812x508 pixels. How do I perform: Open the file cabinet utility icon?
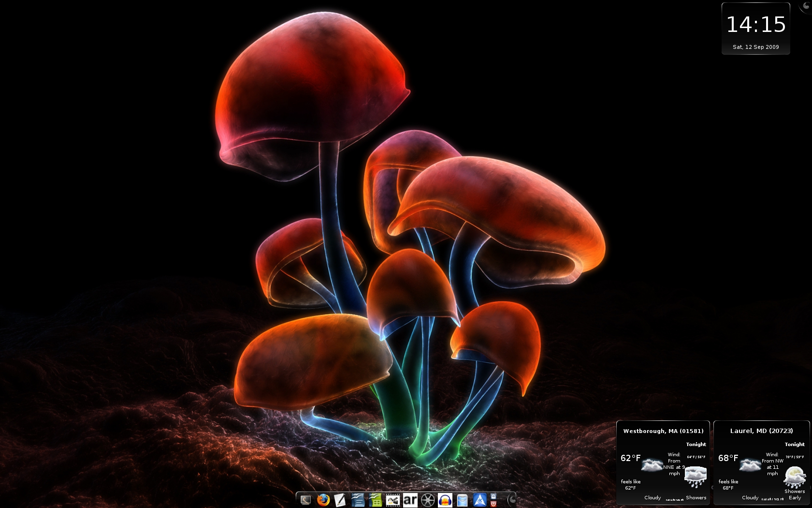coord(462,501)
